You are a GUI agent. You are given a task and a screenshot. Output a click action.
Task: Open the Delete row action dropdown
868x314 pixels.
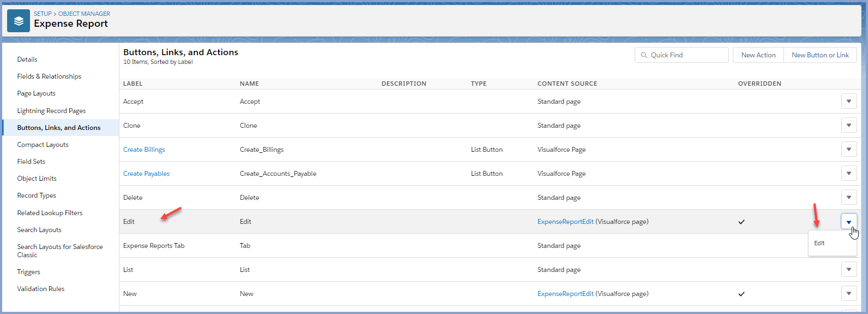pos(849,198)
